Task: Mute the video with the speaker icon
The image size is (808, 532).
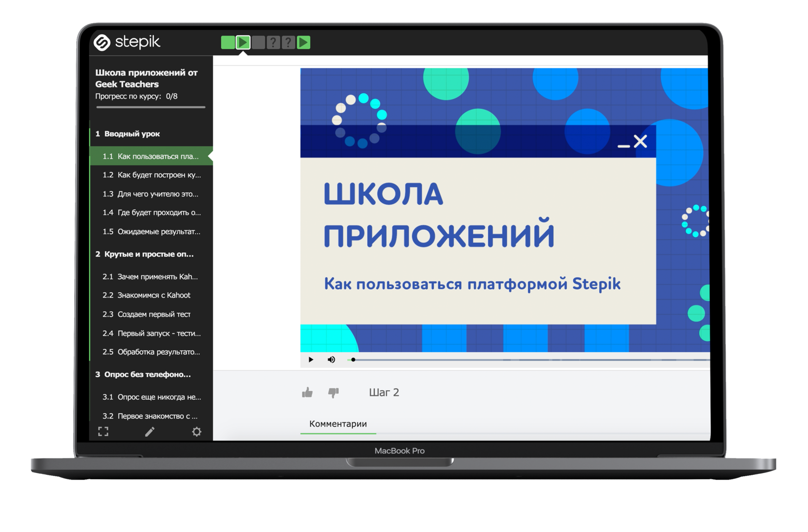Action: click(331, 359)
